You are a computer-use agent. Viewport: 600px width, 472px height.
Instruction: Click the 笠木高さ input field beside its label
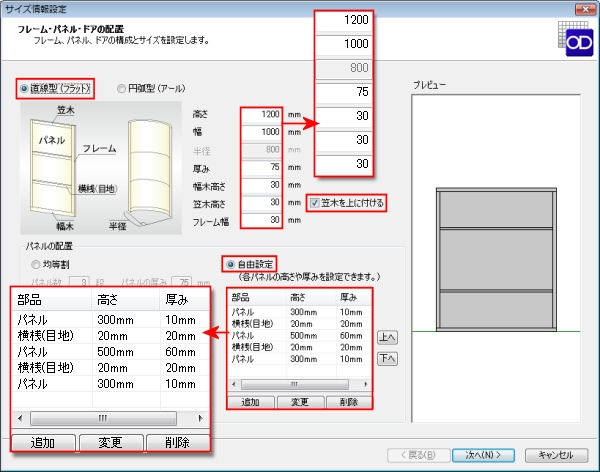[x=263, y=203]
